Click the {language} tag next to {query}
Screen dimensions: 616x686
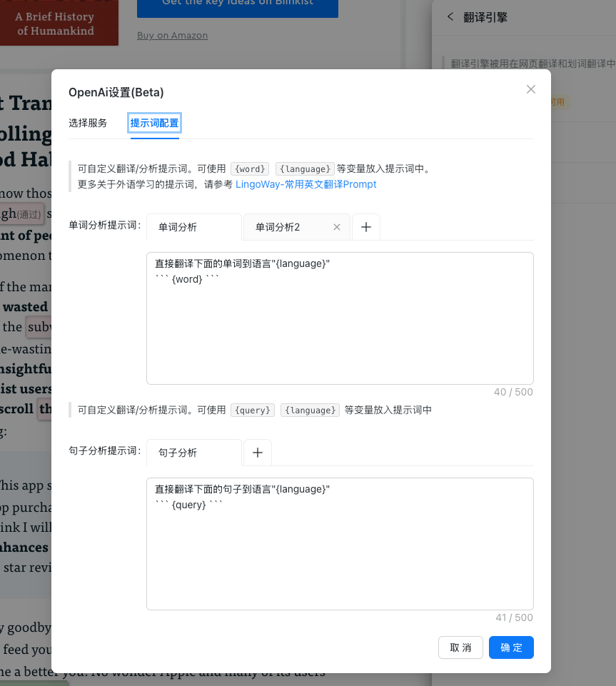click(310, 410)
